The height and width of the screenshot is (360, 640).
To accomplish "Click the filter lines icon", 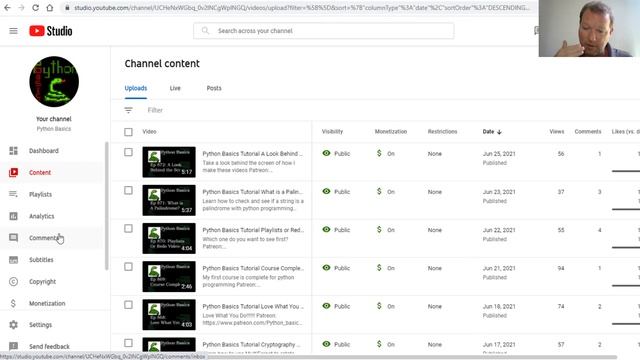I will 128,110.
